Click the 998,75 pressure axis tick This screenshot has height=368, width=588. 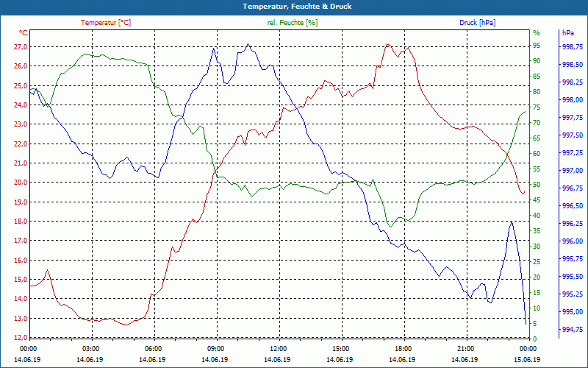tap(573, 47)
